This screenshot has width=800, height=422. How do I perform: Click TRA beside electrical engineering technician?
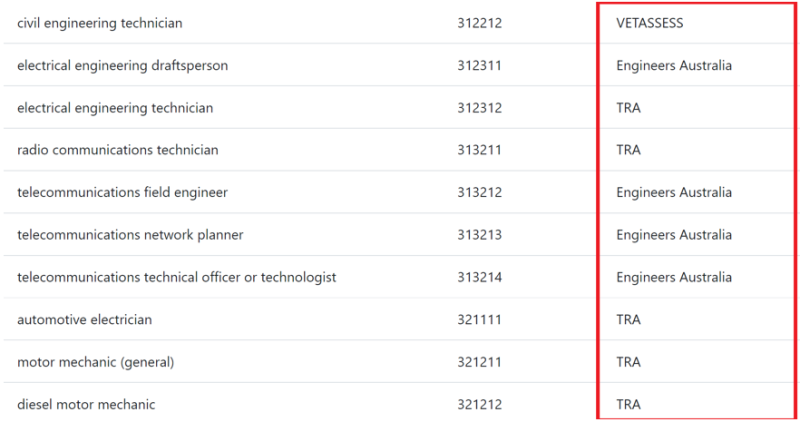(x=628, y=107)
